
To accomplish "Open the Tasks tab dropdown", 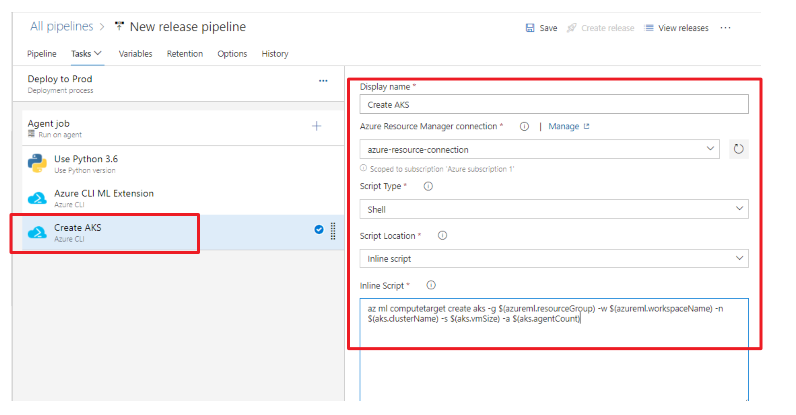I will (x=86, y=54).
